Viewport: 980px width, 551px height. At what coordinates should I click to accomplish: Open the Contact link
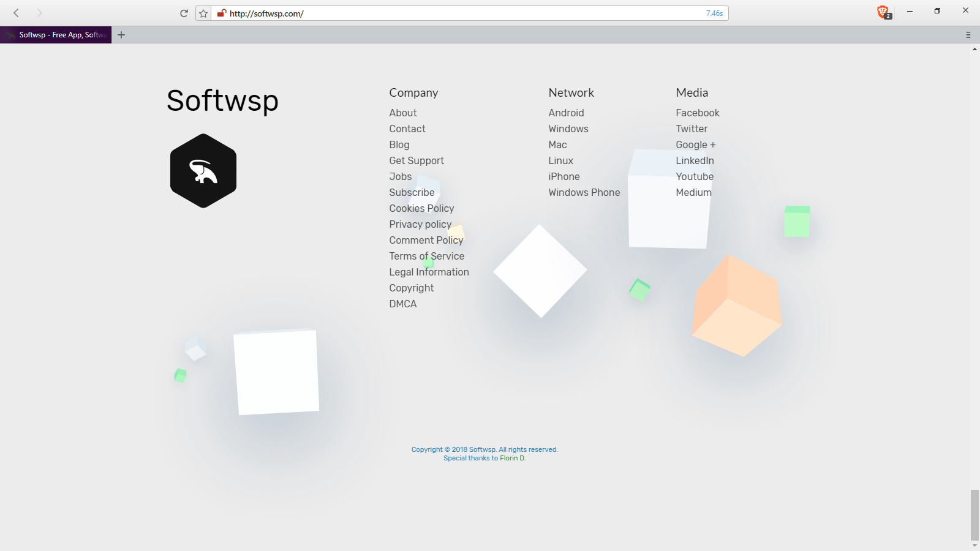pyautogui.click(x=407, y=129)
